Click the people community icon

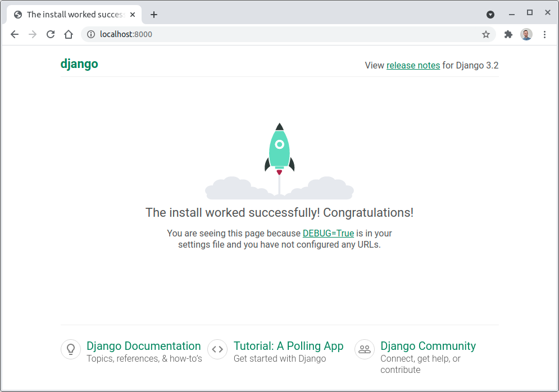365,349
